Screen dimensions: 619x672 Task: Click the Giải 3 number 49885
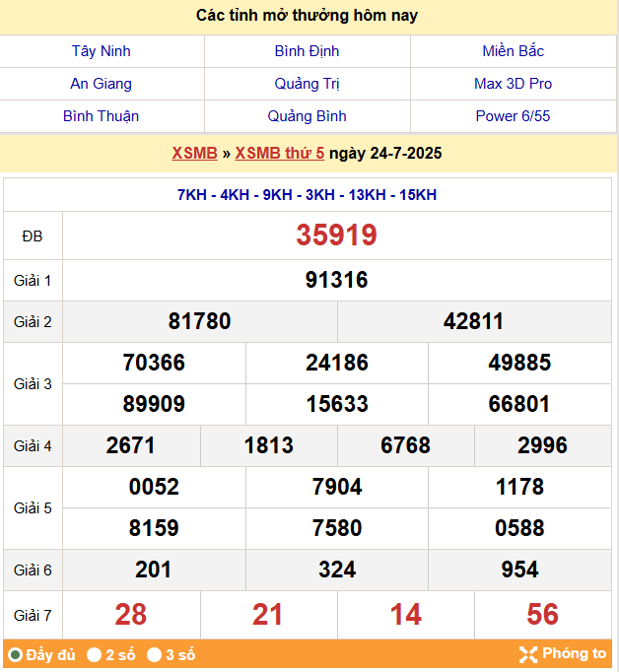[x=519, y=363]
